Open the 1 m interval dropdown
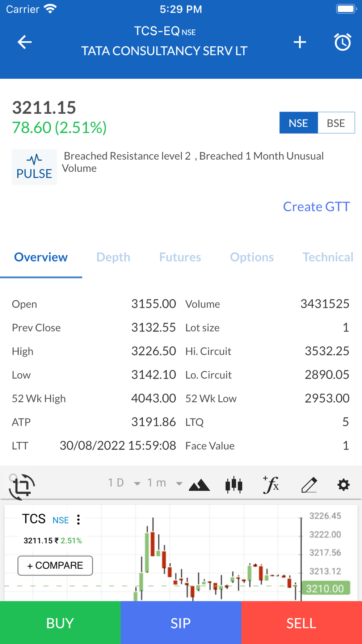This screenshot has width=362, height=644. pyautogui.click(x=164, y=483)
